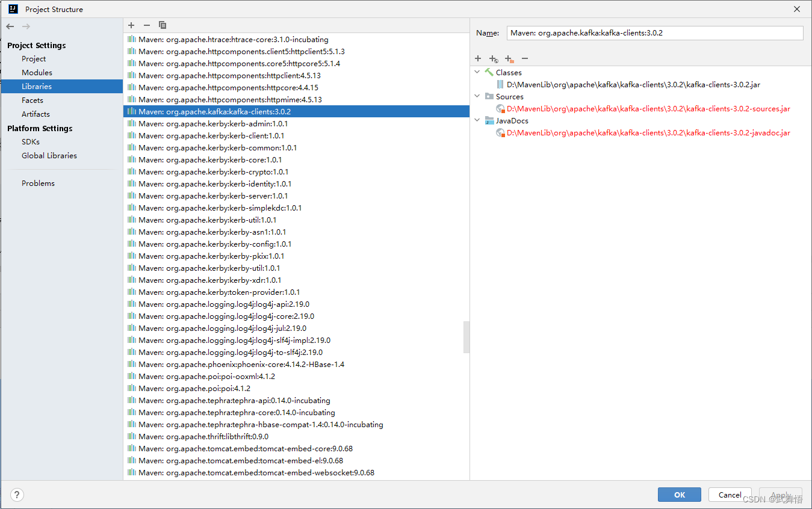Click library icon of log4j-api:2.19.0 row

(132, 304)
